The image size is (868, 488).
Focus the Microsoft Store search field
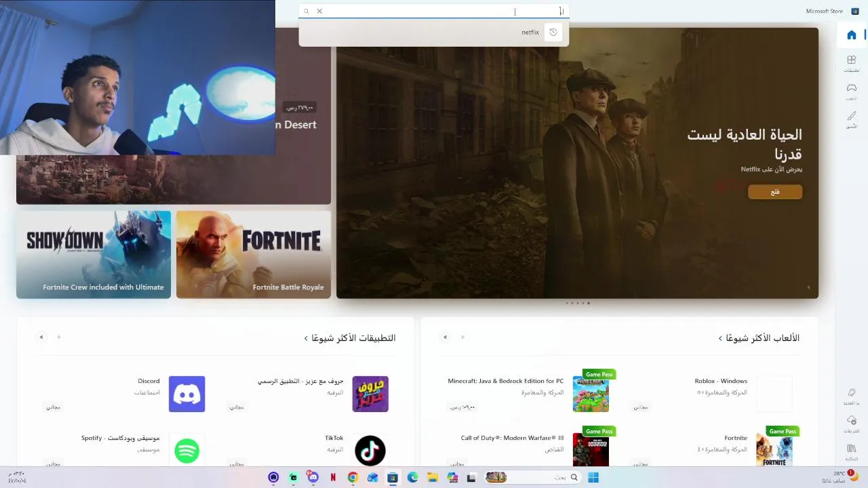click(433, 11)
